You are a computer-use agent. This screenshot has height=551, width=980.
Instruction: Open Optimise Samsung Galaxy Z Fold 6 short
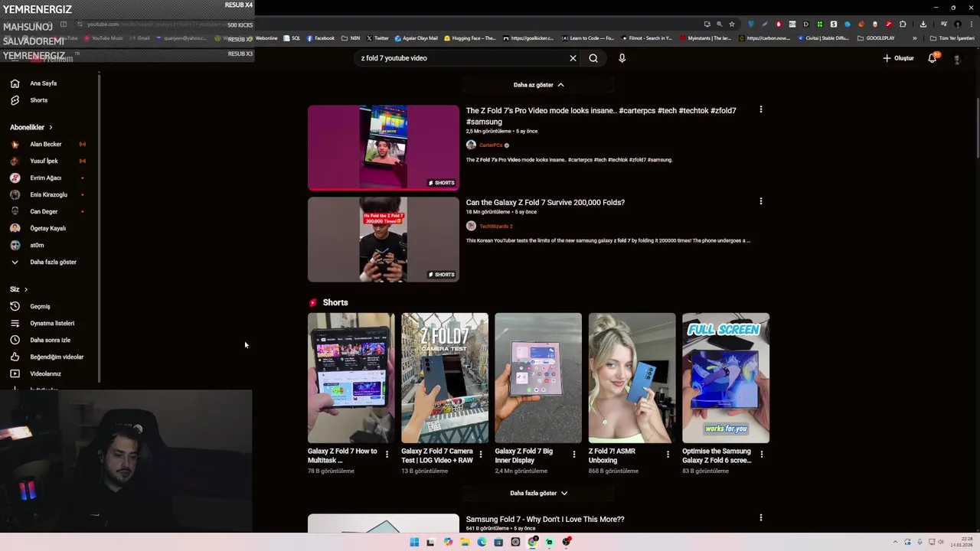click(x=726, y=378)
